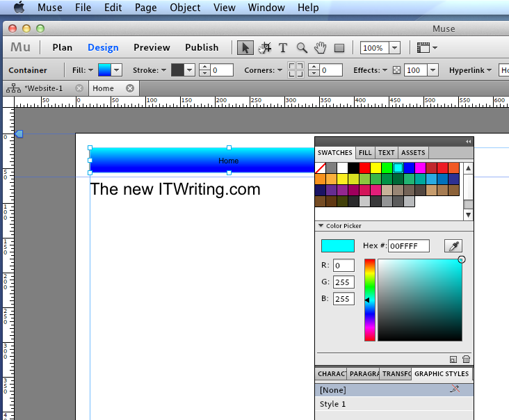Click the delete swatch trash icon

pyautogui.click(x=466, y=359)
